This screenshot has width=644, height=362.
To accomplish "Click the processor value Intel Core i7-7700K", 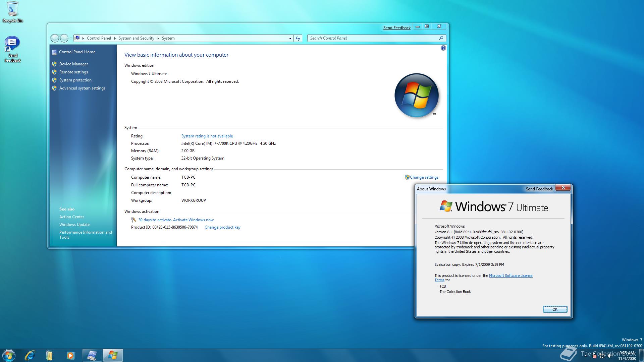I will pos(228,143).
